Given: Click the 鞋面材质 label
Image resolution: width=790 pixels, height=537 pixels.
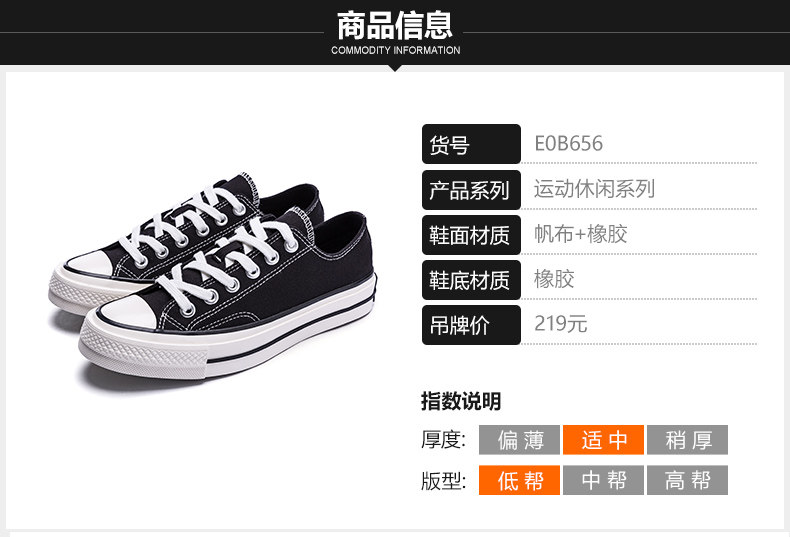Looking at the screenshot, I should coord(471,235).
